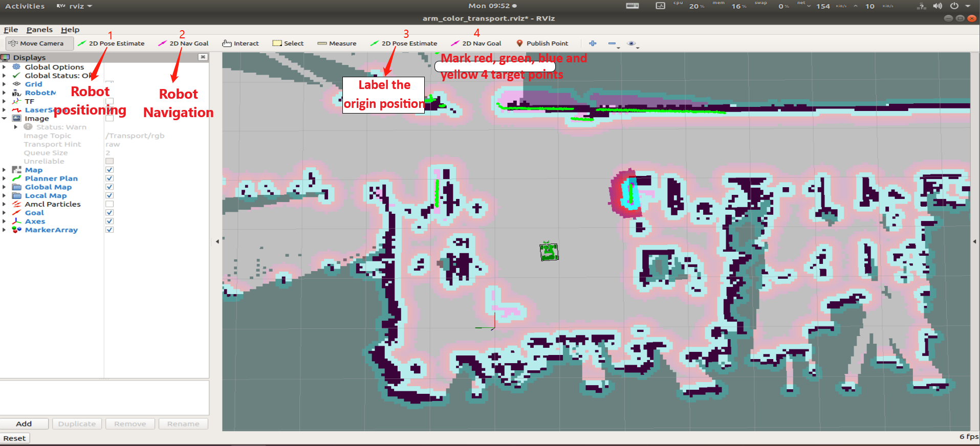Click the minus remove-tool icon

click(612, 43)
